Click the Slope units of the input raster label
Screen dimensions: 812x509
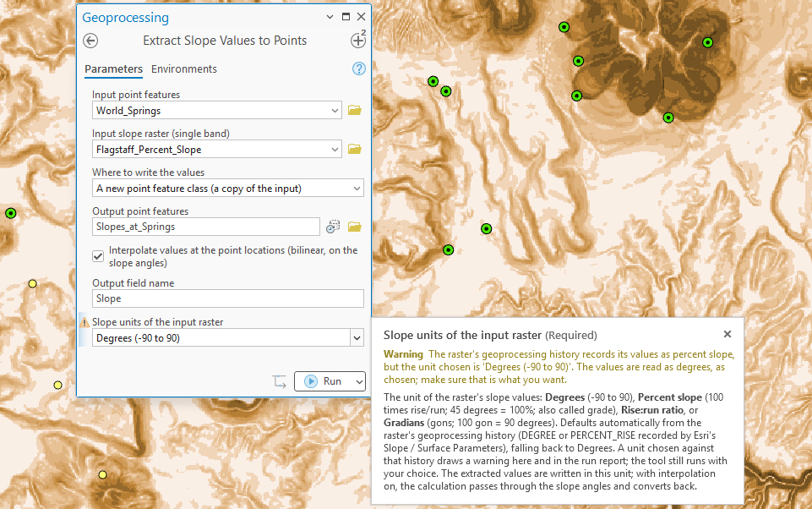click(157, 322)
